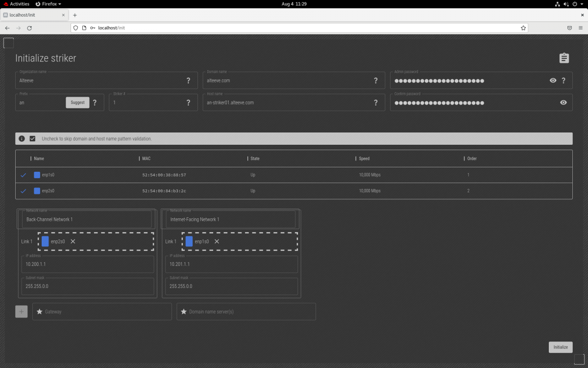Screen dimensions: 588x368
Task: Click help icon for Organization name
Action: 188,80
